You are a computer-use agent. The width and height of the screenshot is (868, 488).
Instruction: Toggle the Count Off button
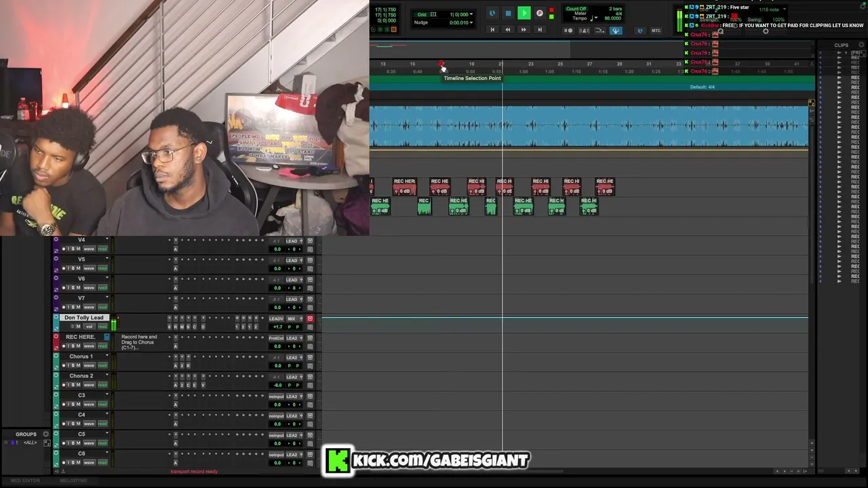[x=576, y=9]
